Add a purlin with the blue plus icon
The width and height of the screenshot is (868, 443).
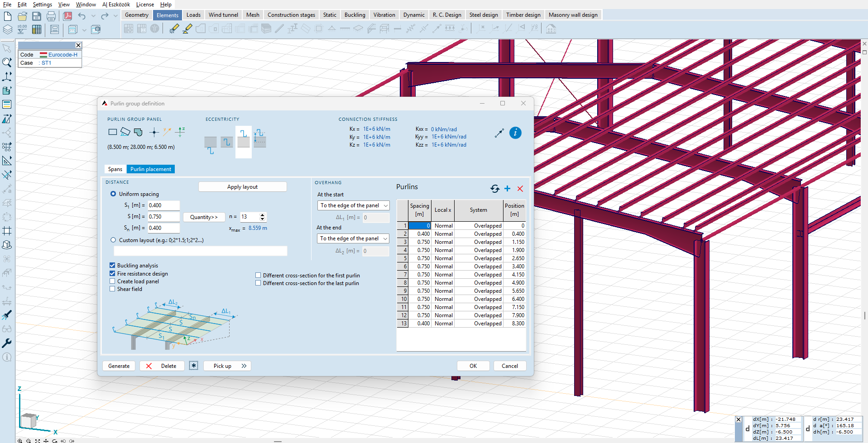[508, 189]
